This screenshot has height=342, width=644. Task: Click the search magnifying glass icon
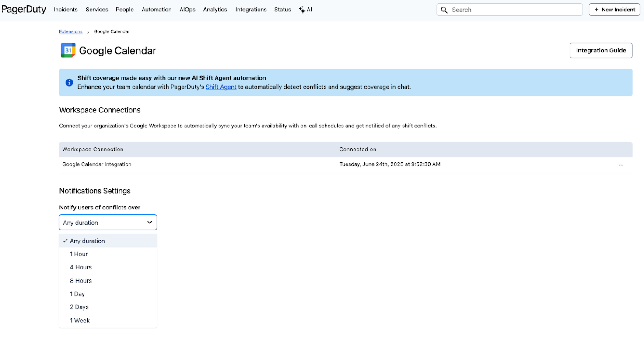[x=444, y=9]
